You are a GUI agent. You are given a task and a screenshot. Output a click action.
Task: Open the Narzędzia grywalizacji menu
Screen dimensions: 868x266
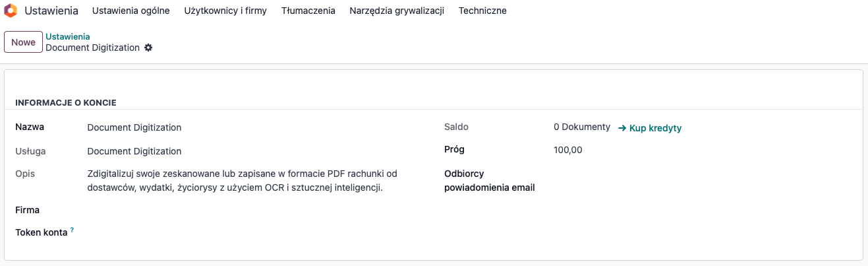click(397, 11)
